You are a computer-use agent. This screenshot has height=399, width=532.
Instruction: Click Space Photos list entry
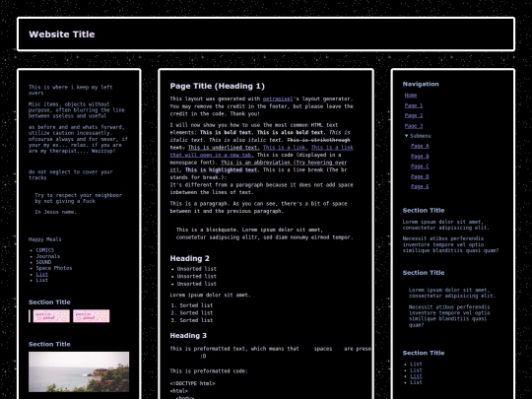pyautogui.click(x=54, y=268)
